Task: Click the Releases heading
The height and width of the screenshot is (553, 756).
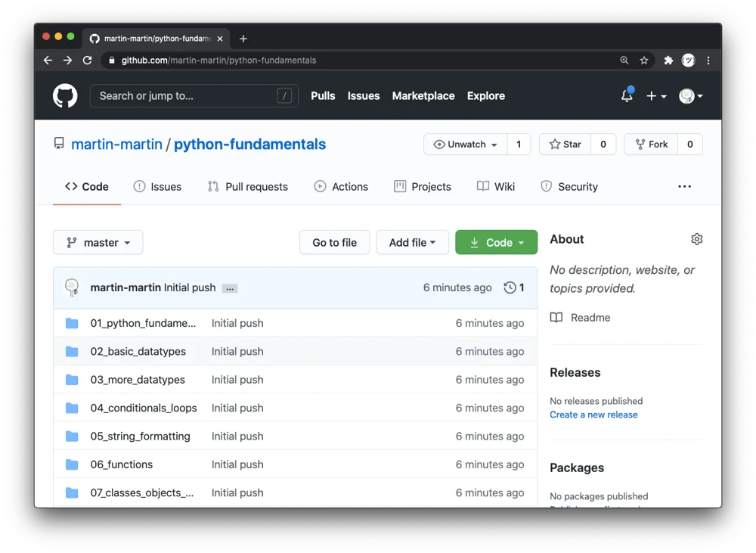Action: click(575, 372)
